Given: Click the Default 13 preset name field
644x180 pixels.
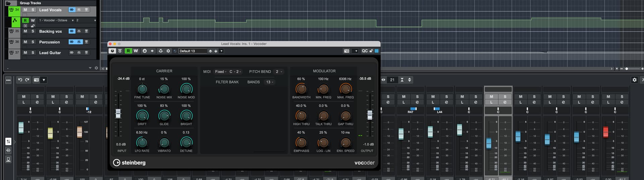Looking at the screenshot, I should 193,51.
